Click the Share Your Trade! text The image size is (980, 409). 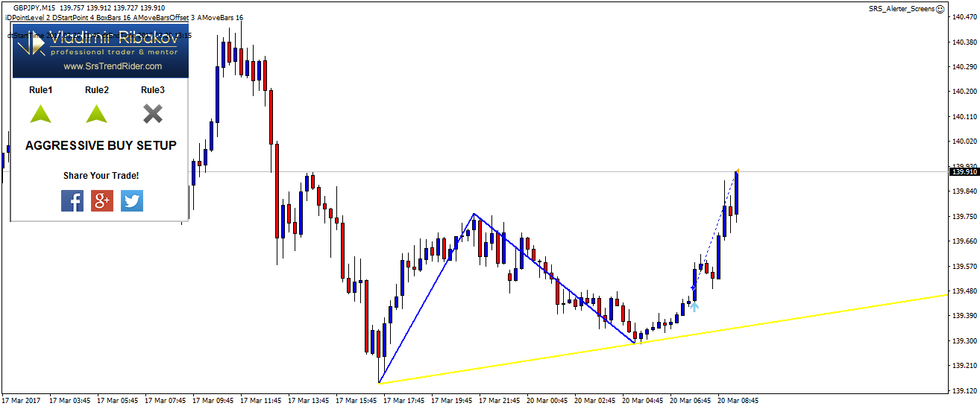click(101, 176)
